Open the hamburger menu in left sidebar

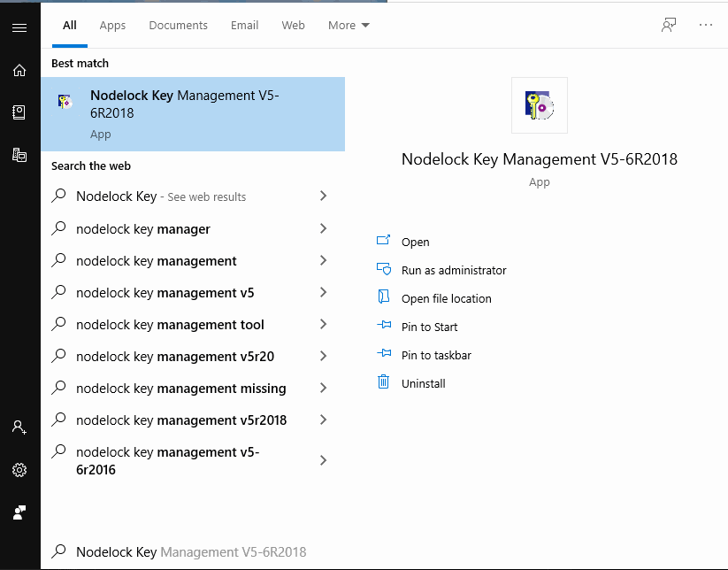19,27
